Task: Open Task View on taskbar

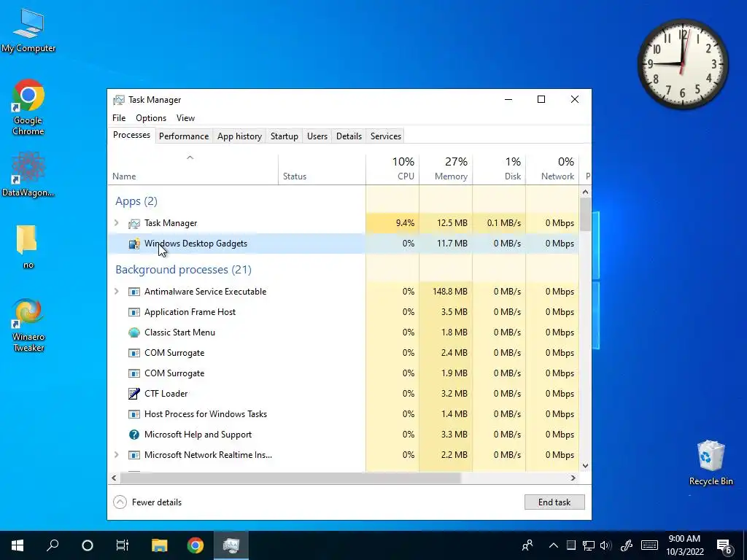Action: [x=123, y=545]
